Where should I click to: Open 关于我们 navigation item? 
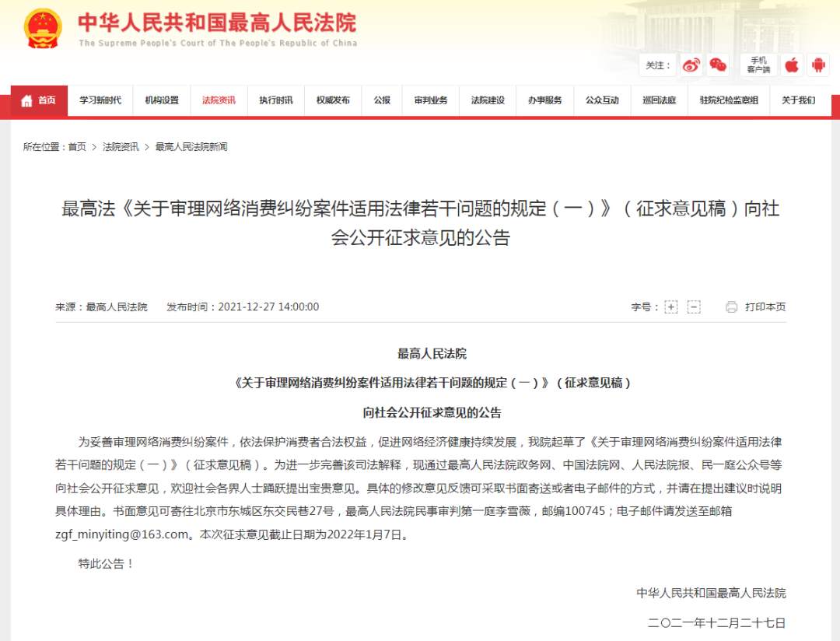(798, 100)
